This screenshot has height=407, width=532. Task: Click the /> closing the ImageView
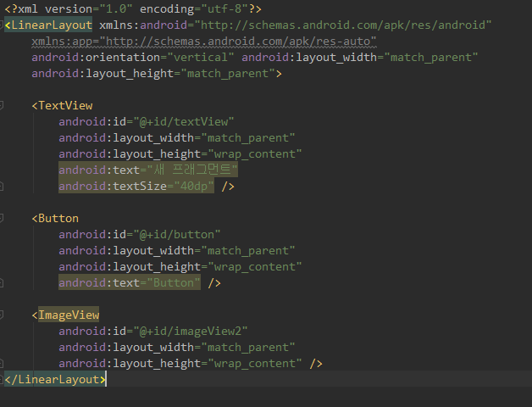[x=316, y=364]
